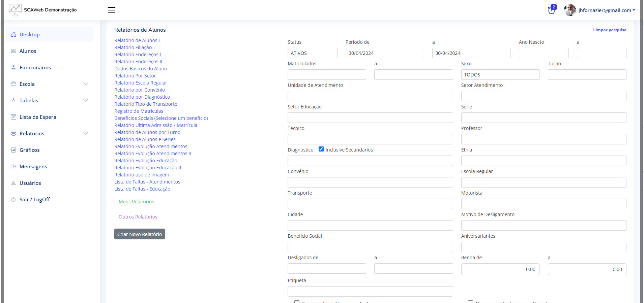Uncheck the Inclusive Secundários checkbox
The height and width of the screenshot is (303, 644).
tap(321, 149)
